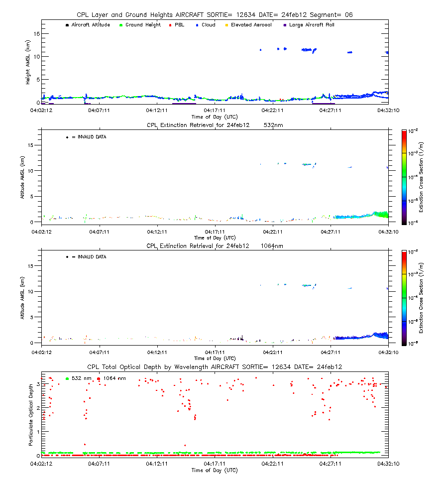Click the 1064 nm legend in optical depth plot

coord(112,378)
